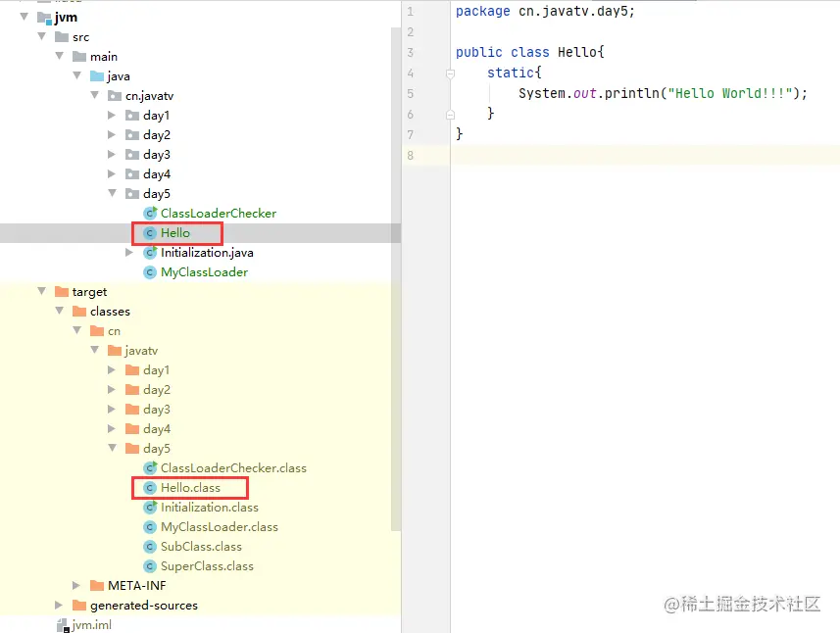Click the main folder icon
Screen dimensions: 840x633
79,56
